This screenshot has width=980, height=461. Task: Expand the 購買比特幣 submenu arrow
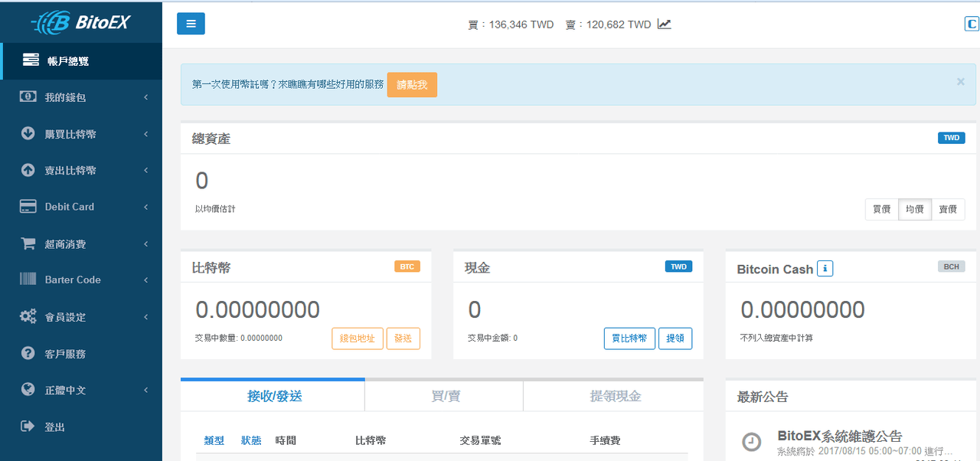tap(145, 134)
